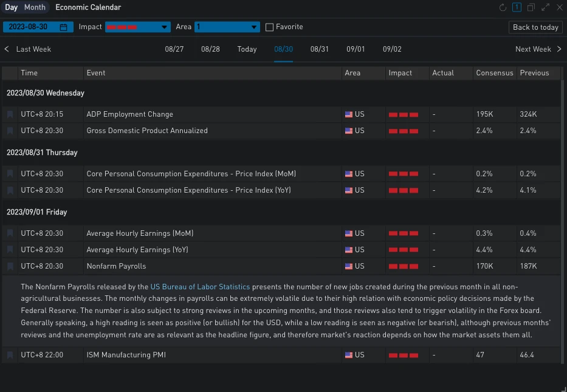Click the expand to fullscreen arrows icon
Image resolution: width=567 pixels, height=392 pixels.
coord(545,7)
